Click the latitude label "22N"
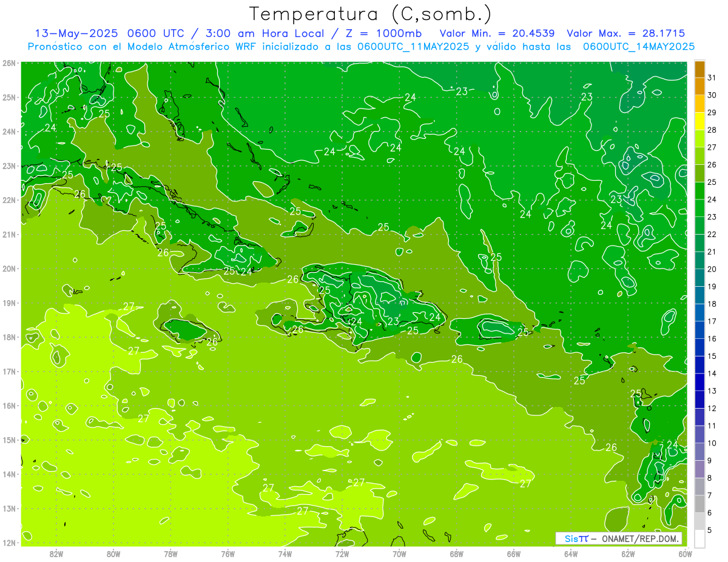 [9, 200]
